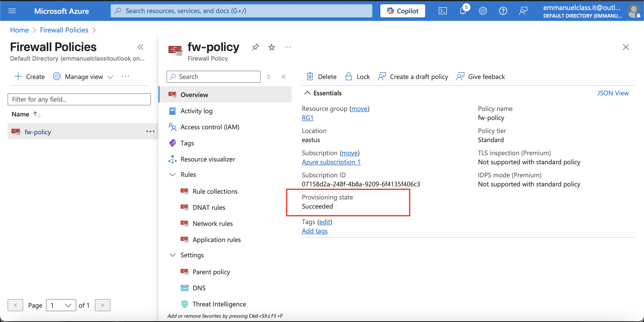Open the Overview menu item
The height and width of the screenshot is (322, 644).
[x=225, y=95]
